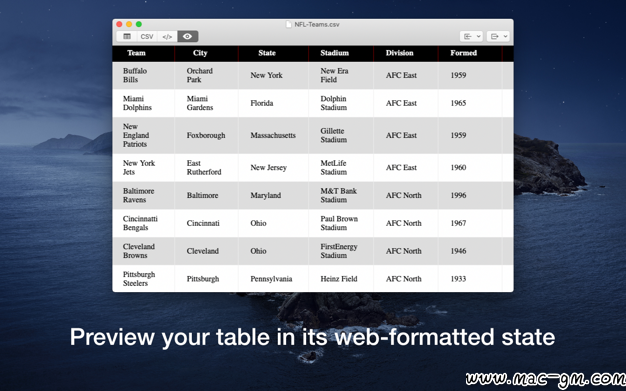Image resolution: width=626 pixels, height=391 pixels.
Task: Select the Massachusetts cell
Action: pyautogui.click(x=273, y=135)
